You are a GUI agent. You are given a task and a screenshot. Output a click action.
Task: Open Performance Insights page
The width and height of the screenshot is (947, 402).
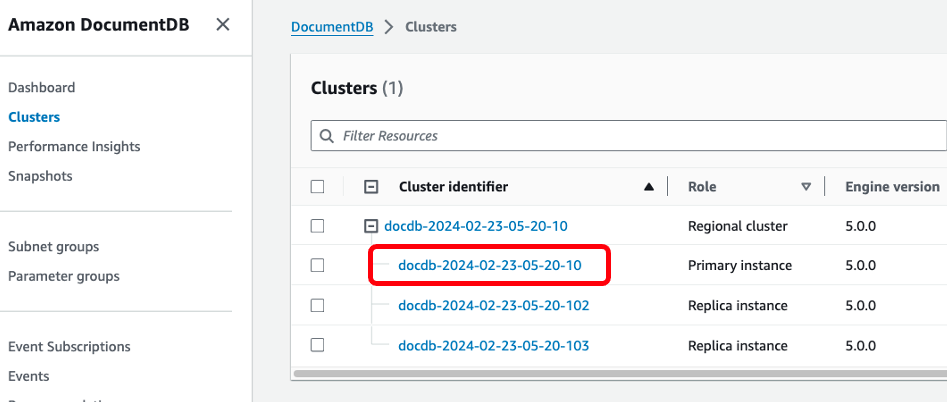coord(74,147)
